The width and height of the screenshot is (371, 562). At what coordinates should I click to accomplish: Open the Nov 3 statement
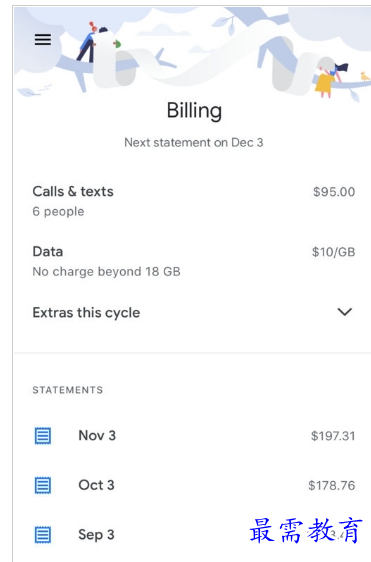tap(194, 436)
